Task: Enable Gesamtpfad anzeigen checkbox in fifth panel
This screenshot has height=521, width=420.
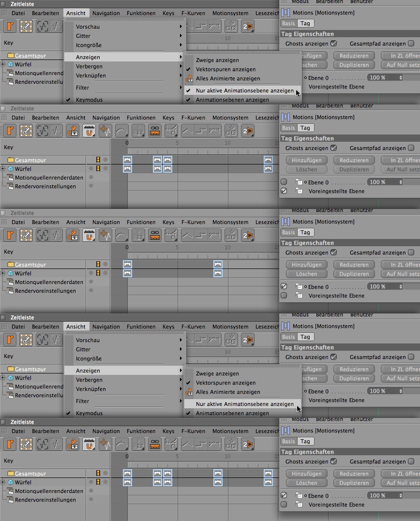Action: [x=411, y=461]
